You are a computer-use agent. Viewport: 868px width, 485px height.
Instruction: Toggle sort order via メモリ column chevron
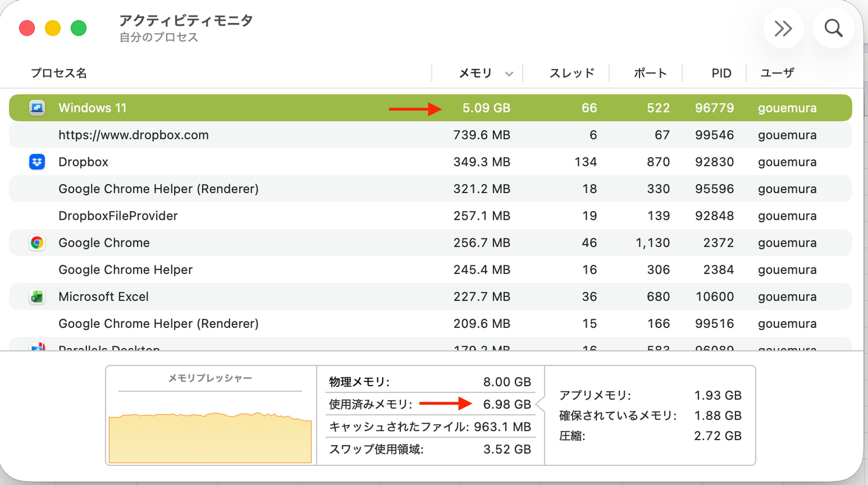509,74
